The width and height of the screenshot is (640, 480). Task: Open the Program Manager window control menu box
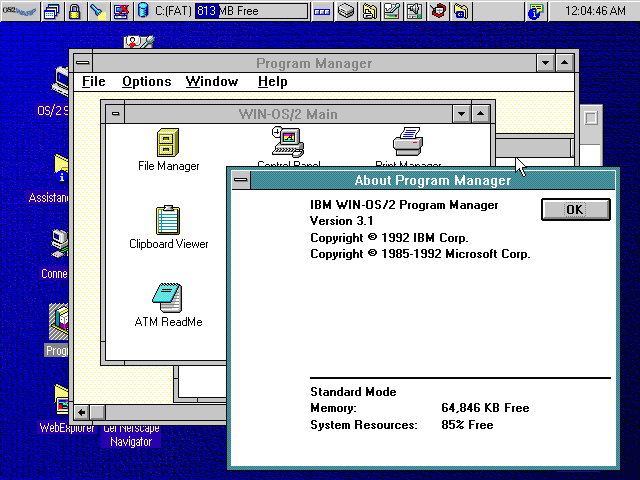tap(81, 63)
